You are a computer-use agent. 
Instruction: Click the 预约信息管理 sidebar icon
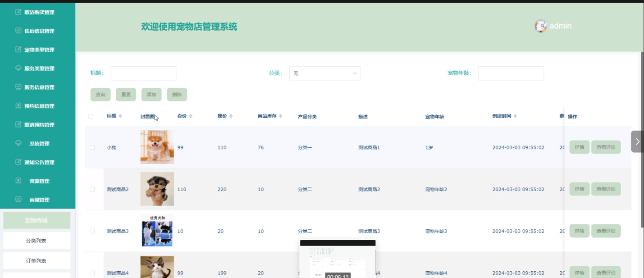pyautogui.click(x=18, y=106)
